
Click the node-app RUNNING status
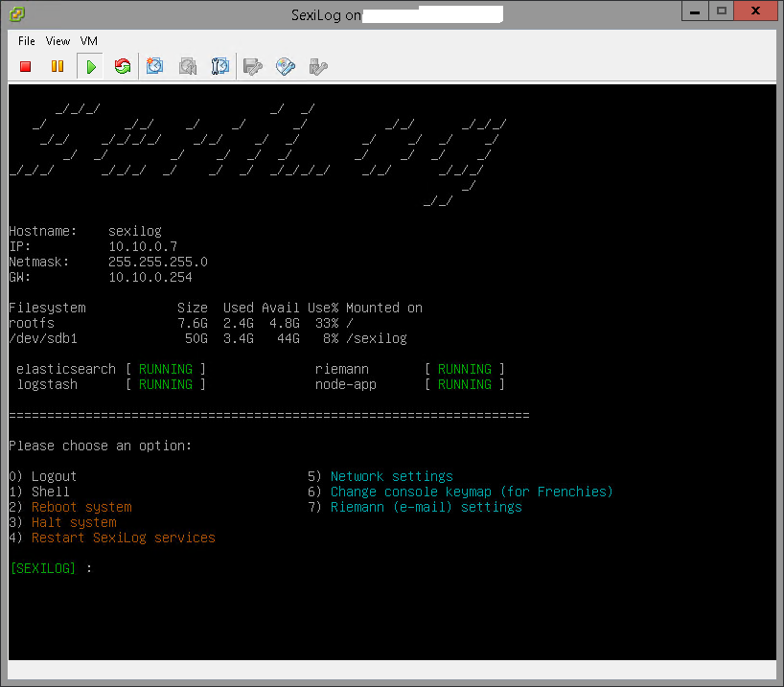(465, 384)
